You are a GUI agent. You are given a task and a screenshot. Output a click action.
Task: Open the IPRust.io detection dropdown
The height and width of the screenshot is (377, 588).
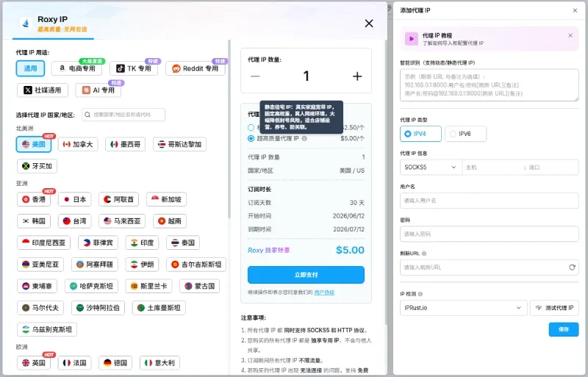click(464, 308)
